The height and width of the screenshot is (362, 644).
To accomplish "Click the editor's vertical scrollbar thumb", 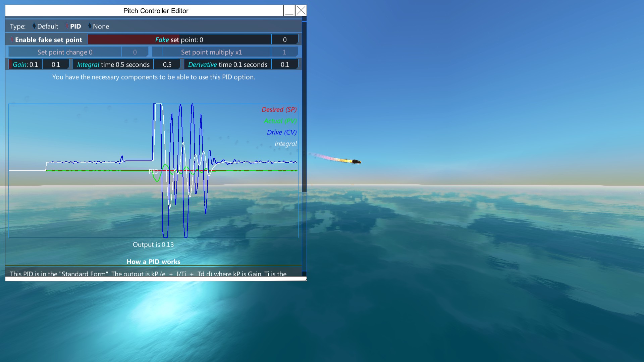I will point(304,107).
